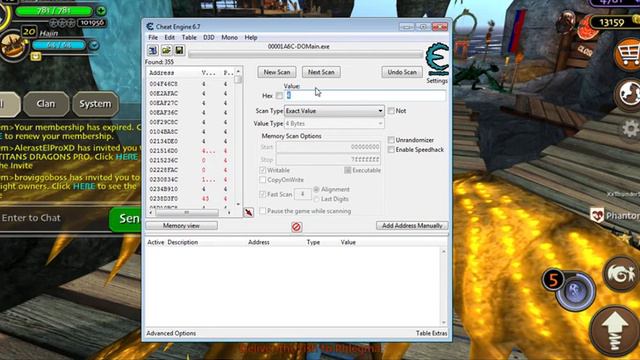Select the Last Digits radio button
The height and width of the screenshot is (360, 640).
(x=316, y=199)
